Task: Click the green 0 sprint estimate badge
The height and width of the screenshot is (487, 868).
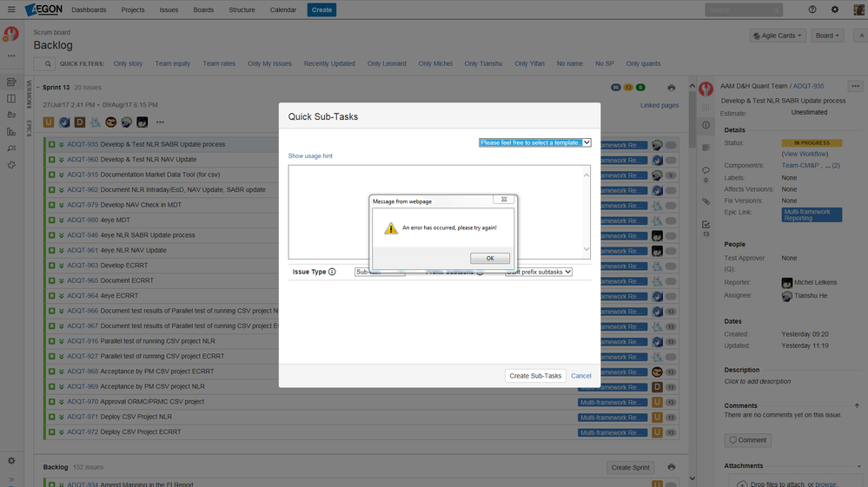Action: (640, 88)
